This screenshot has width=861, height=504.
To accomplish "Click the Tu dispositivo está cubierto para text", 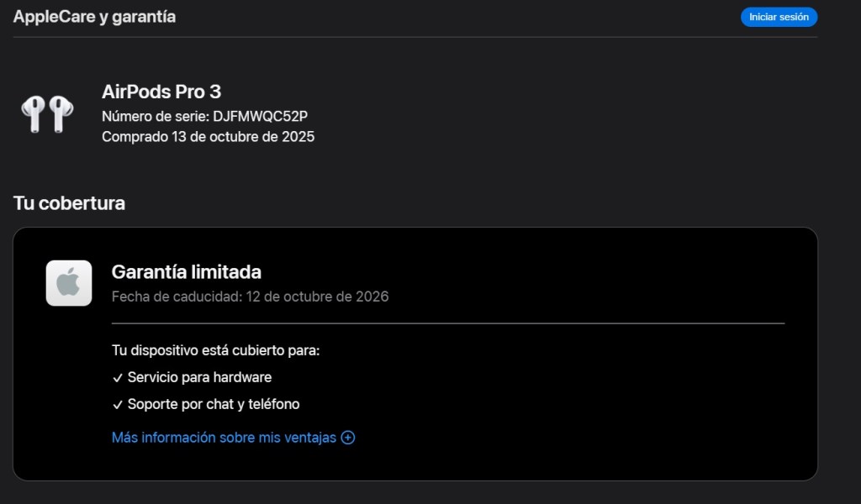I will coord(215,349).
